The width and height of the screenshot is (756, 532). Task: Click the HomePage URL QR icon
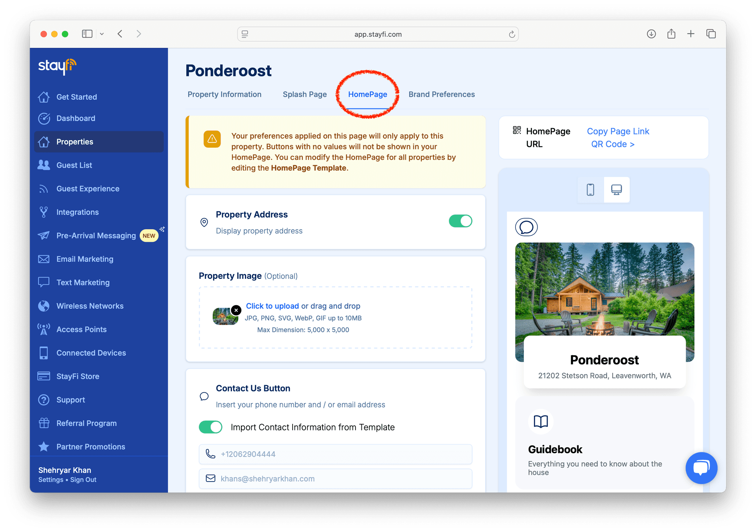click(517, 130)
